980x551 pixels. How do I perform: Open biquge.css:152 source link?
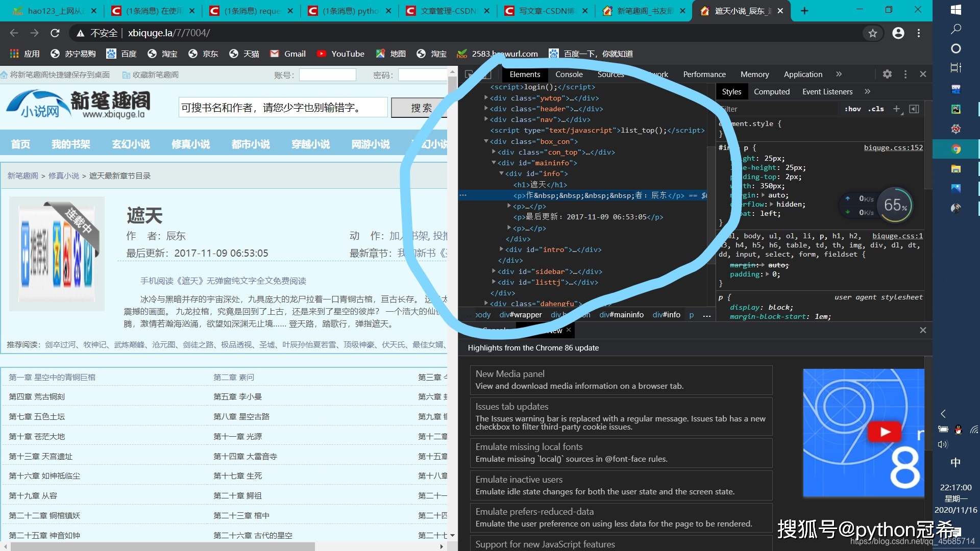(893, 147)
